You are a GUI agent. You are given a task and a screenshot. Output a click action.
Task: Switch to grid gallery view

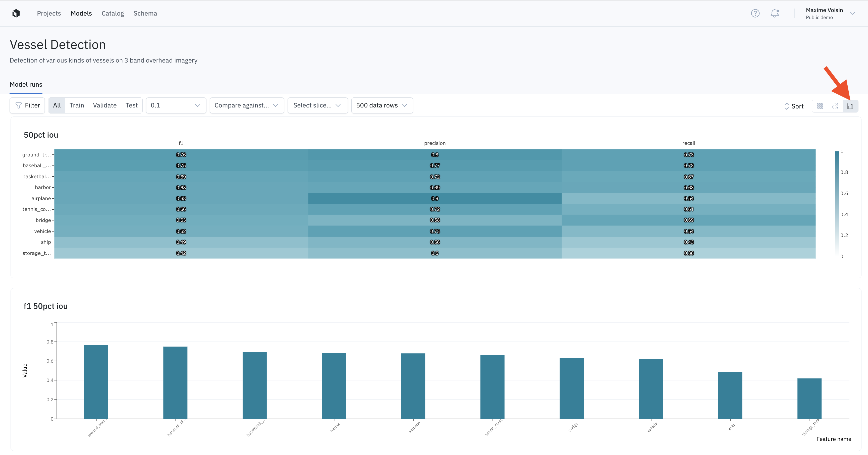pos(820,106)
